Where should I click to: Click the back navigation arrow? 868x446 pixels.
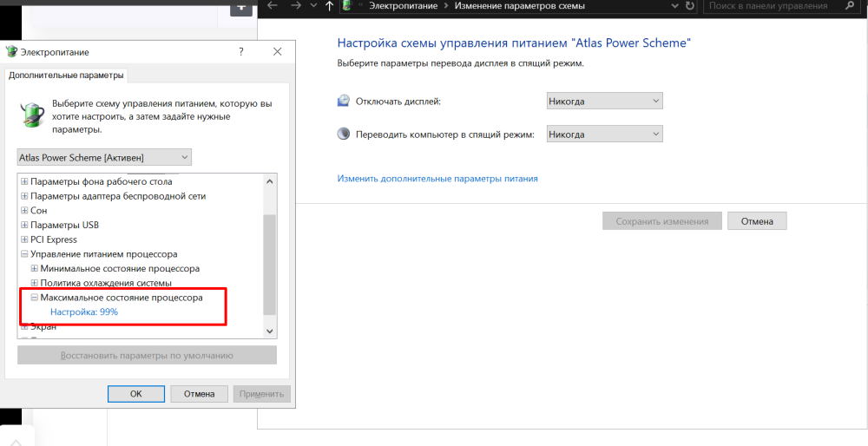[x=273, y=6]
